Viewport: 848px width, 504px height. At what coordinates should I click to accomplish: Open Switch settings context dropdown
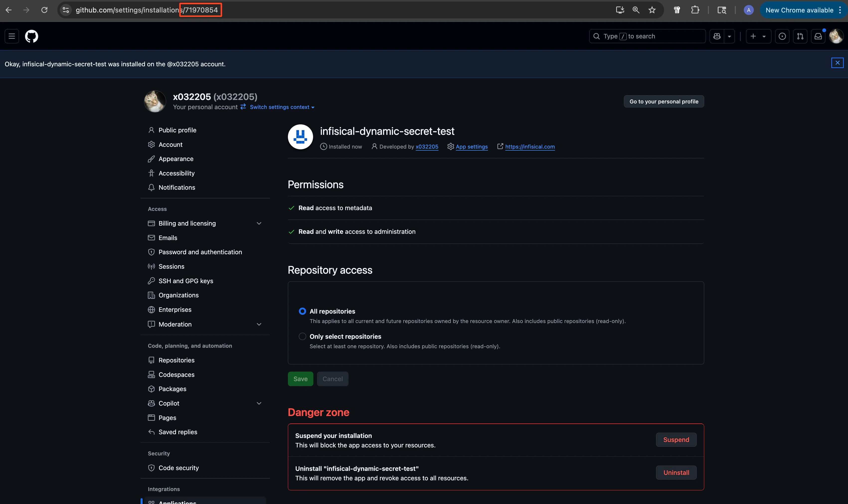point(282,107)
